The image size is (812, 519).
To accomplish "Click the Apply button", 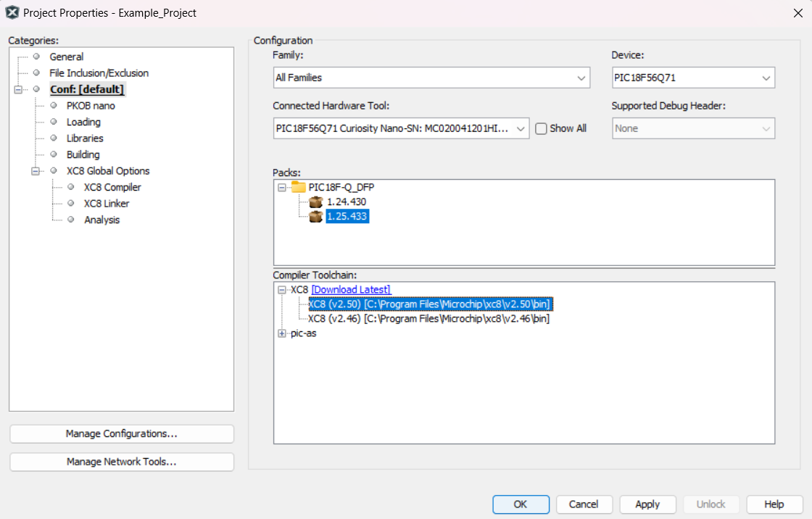I will (647, 504).
